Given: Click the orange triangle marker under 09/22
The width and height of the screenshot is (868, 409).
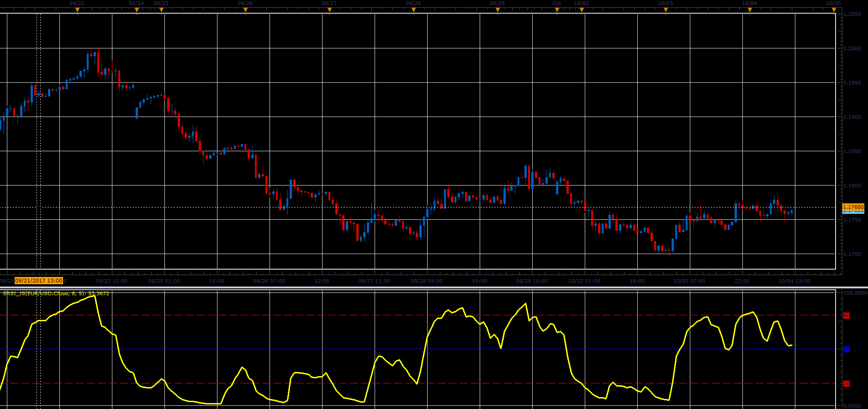Looking at the screenshot, I should pyautogui.click(x=77, y=10).
